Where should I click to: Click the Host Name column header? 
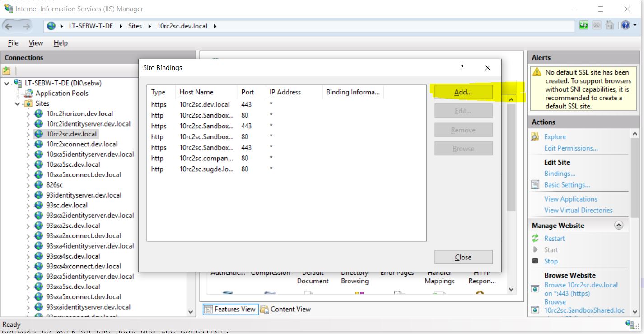tap(206, 92)
